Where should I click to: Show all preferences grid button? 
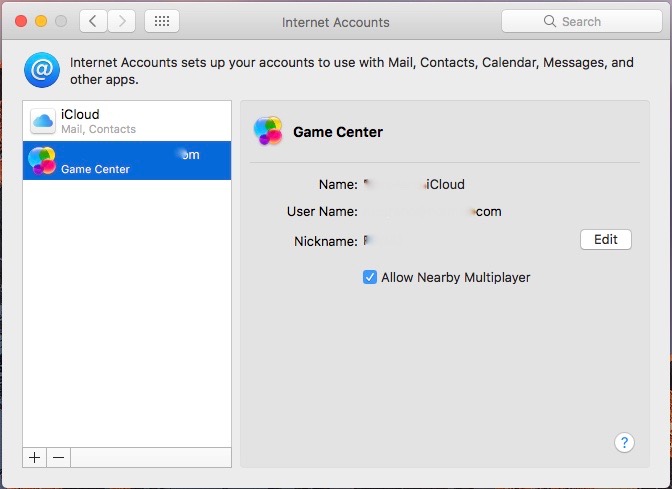tap(162, 21)
